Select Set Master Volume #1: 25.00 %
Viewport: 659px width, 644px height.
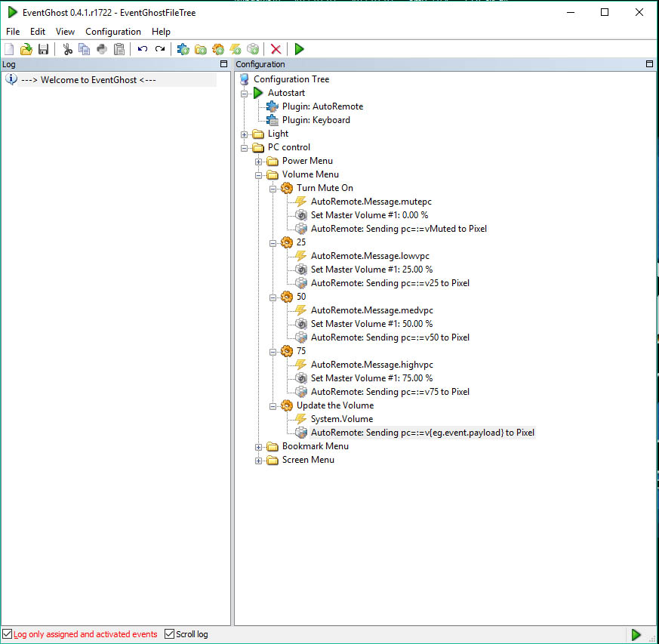pos(371,270)
